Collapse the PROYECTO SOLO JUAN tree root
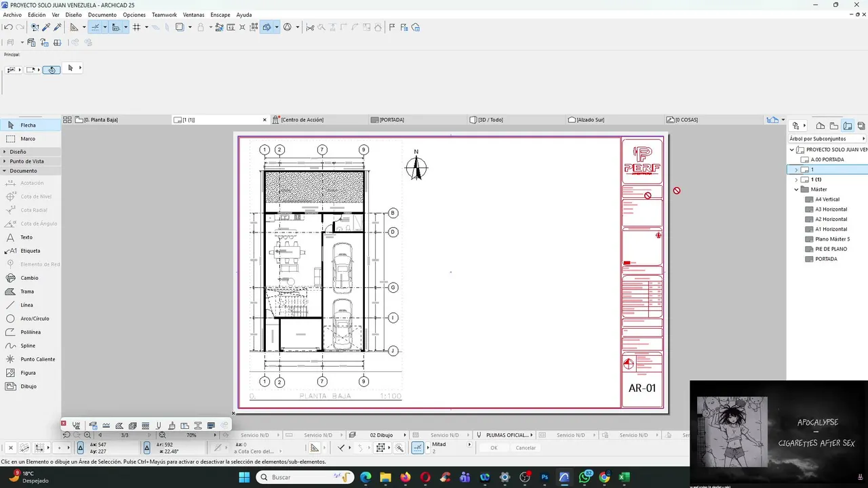Image resolution: width=868 pixels, height=488 pixels. click(x=791, y=150)
